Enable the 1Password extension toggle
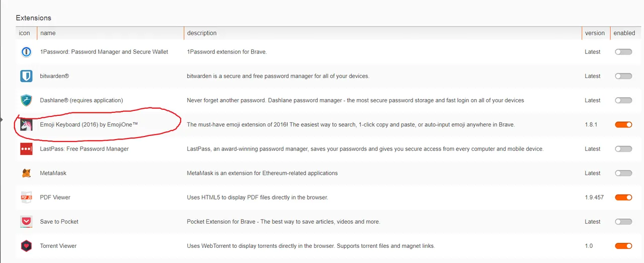This screenshot has height=263, width=644. 623,52
